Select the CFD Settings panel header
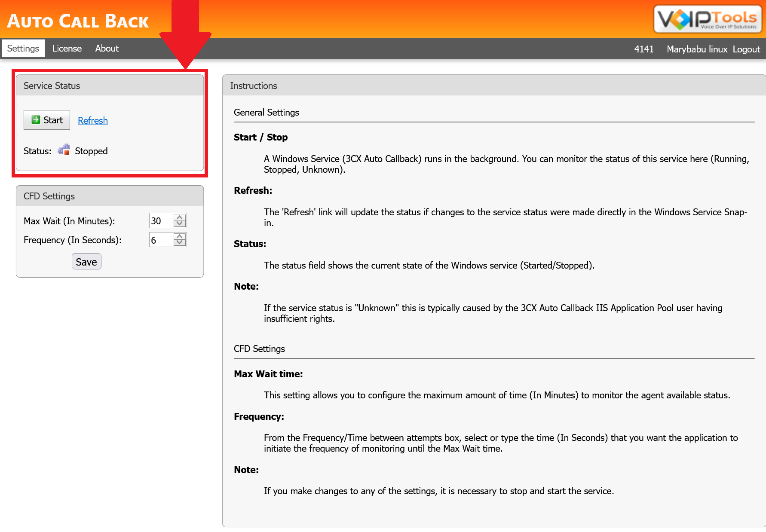 tap(49, 196)
